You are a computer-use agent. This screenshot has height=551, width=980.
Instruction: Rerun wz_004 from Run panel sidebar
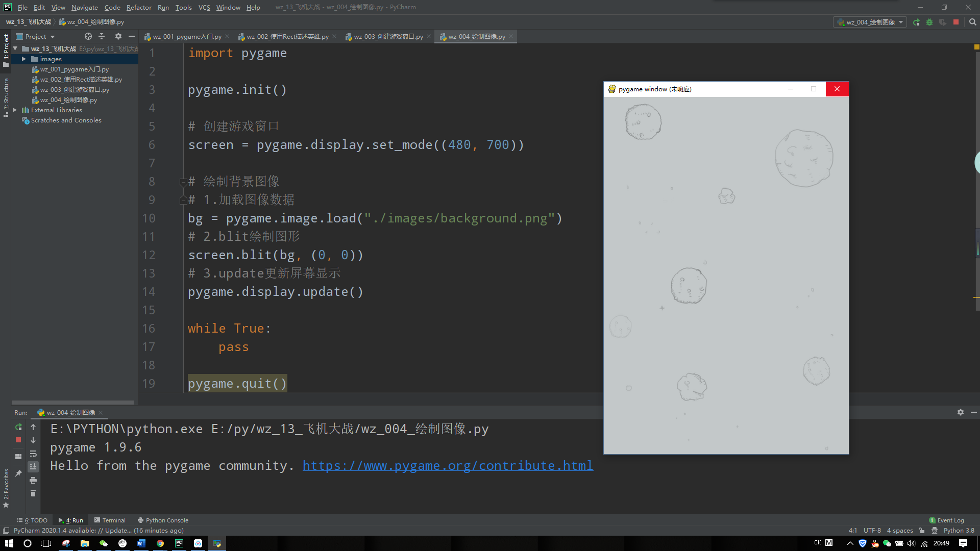tap(18, 427)
